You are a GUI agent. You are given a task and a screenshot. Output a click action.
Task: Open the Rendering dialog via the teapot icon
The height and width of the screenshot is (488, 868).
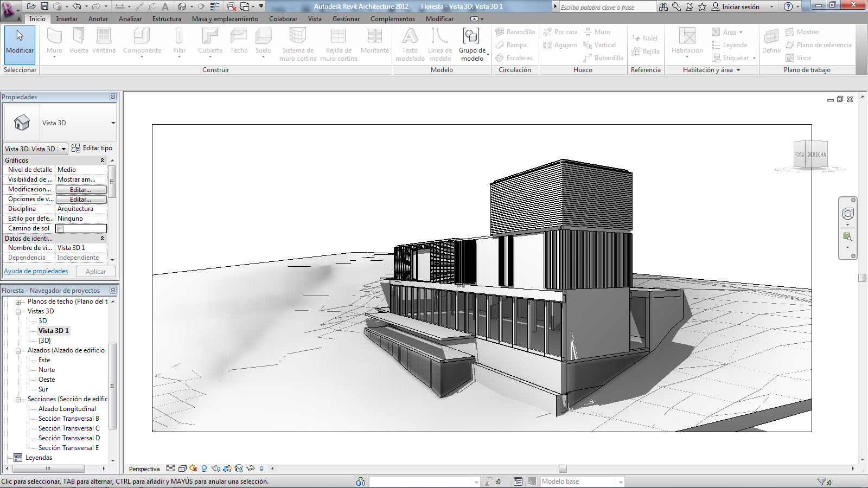(216, 468)
